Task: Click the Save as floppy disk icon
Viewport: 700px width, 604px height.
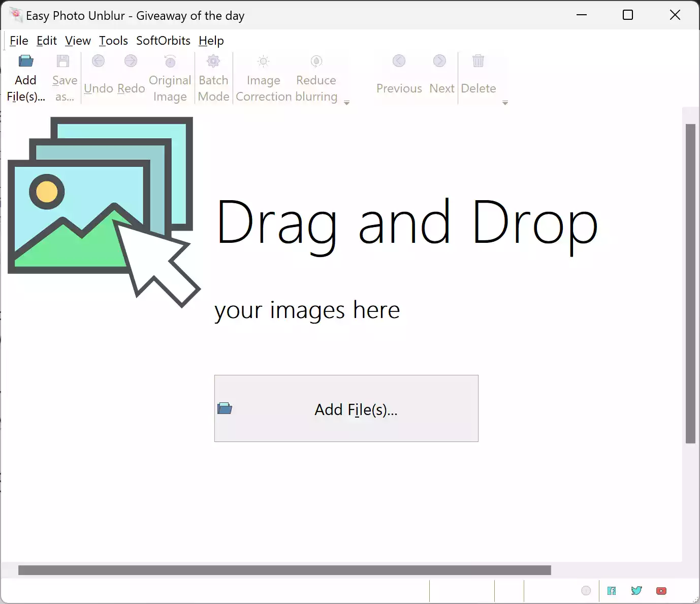Action: tap(63, 61)
